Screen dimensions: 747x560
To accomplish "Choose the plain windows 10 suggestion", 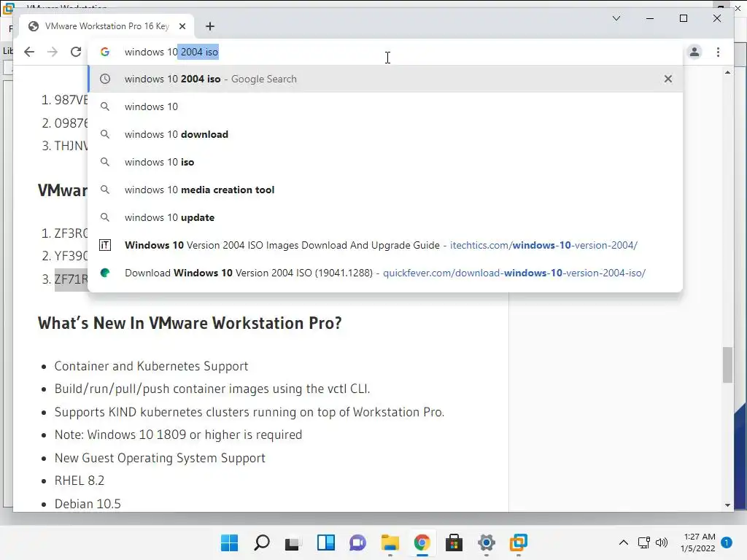I will [x=385, y=106].
